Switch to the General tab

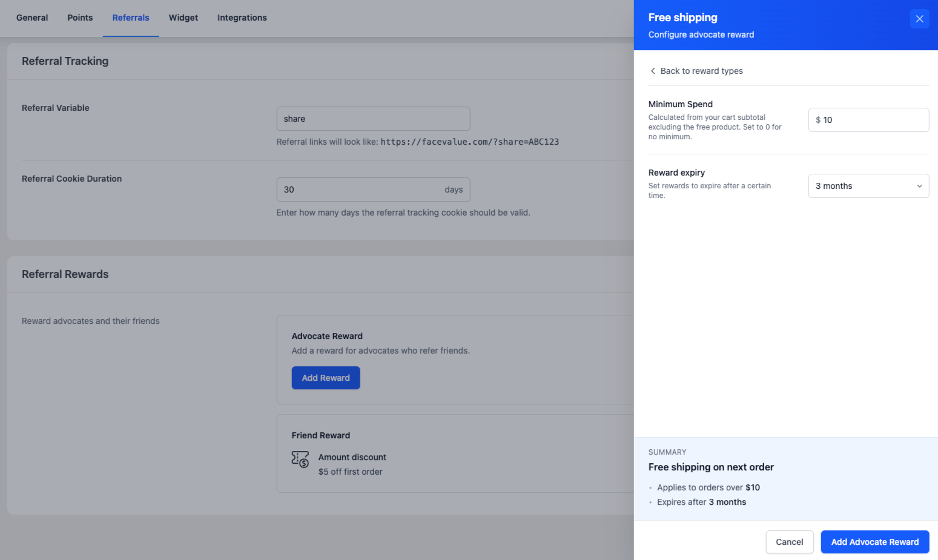(x=32, y=18)
